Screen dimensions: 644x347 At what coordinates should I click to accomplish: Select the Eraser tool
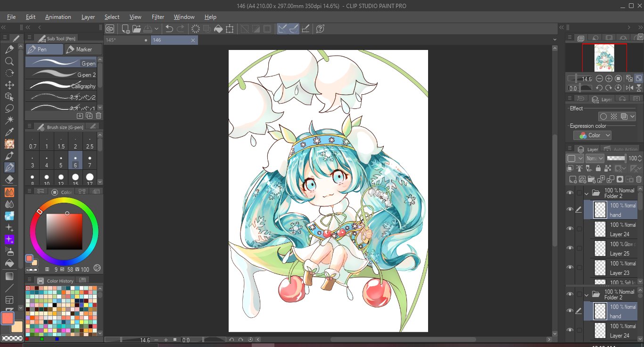[x=9, y=179]
